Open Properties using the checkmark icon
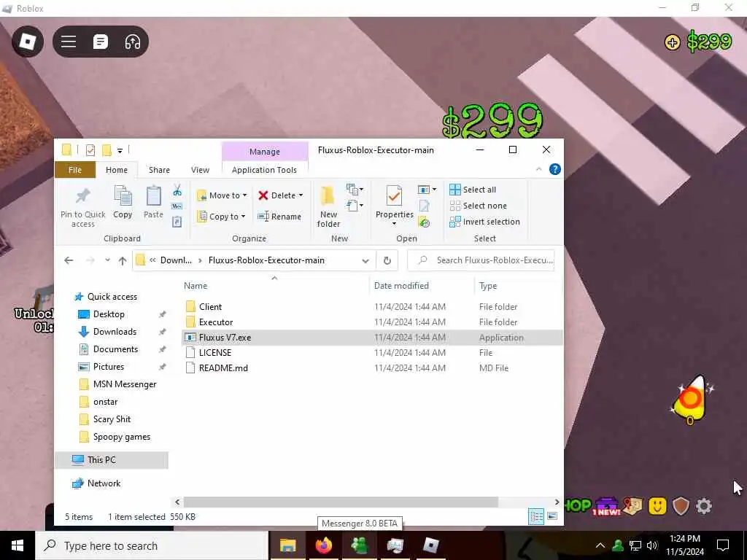 [394, 196]
